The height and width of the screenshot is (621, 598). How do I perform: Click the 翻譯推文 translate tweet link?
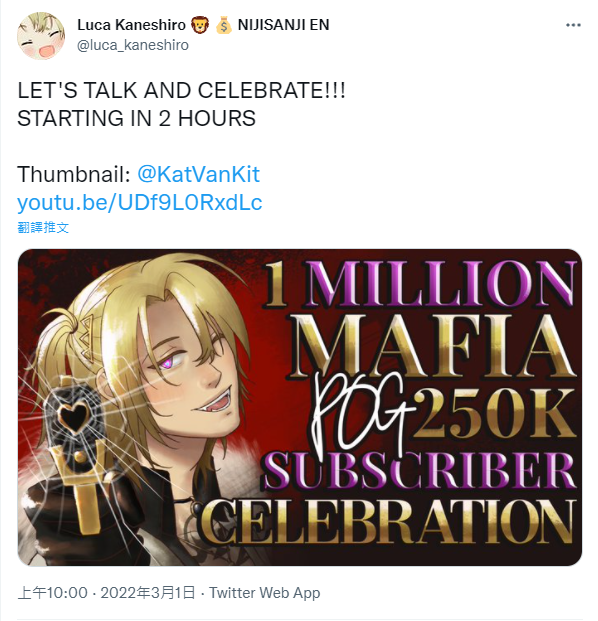(x=43, y=227)
